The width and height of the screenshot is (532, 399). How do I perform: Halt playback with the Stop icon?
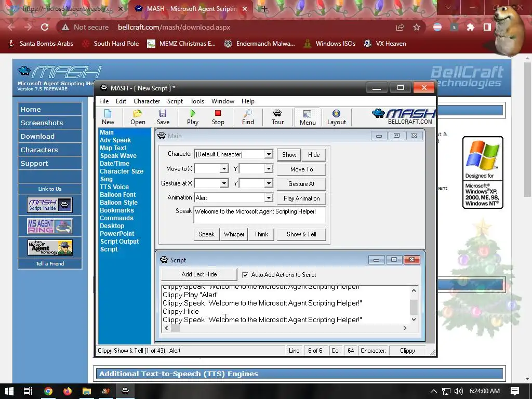pyautogui.click(x=218, y=117)
